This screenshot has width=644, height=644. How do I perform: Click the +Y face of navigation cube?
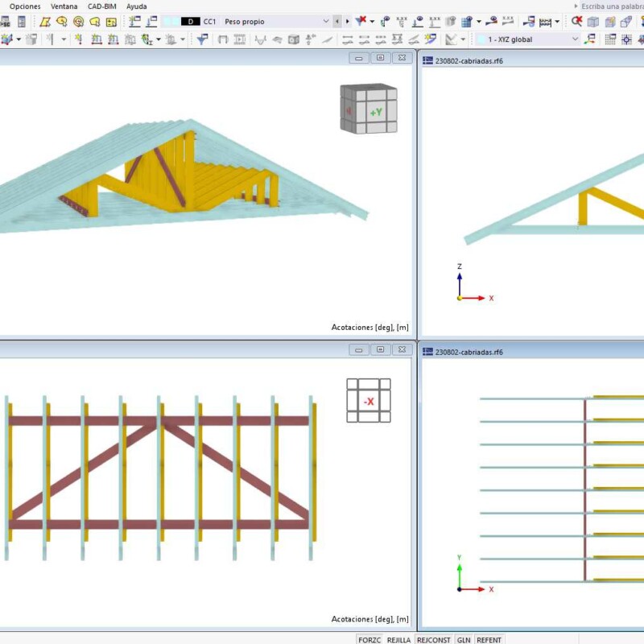coord(376,112)
